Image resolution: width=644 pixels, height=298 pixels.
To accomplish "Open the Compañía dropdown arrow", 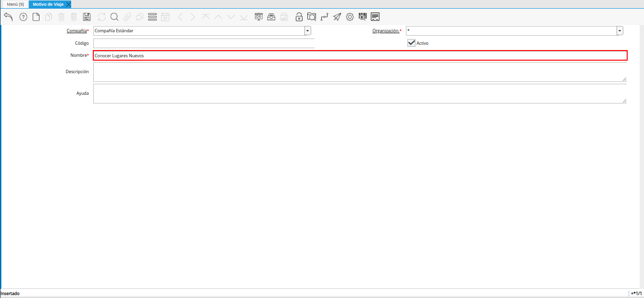I will point(308,31).
